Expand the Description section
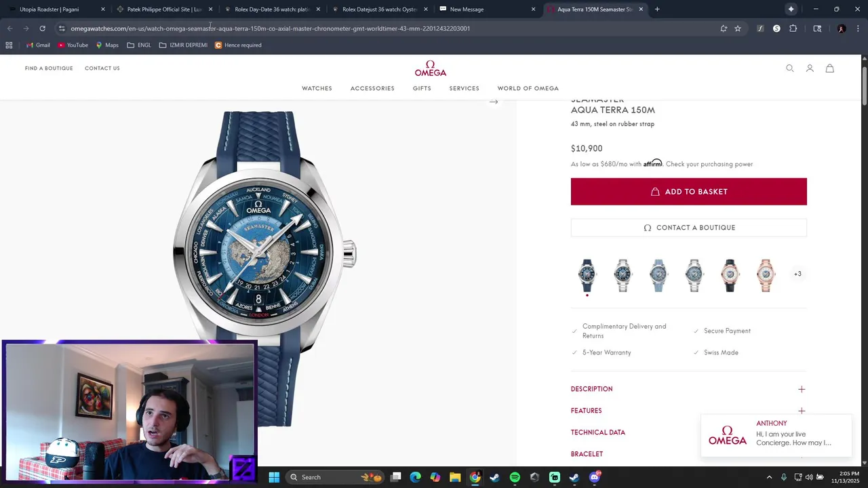Image resolution: width=868 pixels, height=488 pixels. coord(688,389)
